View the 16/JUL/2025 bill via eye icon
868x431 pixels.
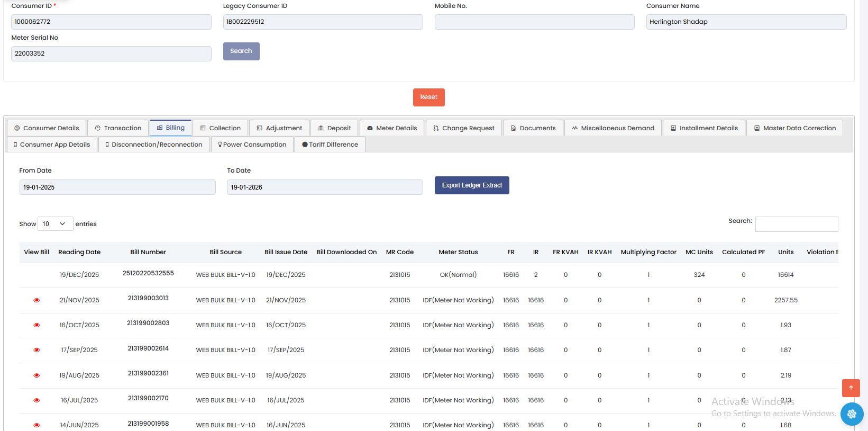36,400
